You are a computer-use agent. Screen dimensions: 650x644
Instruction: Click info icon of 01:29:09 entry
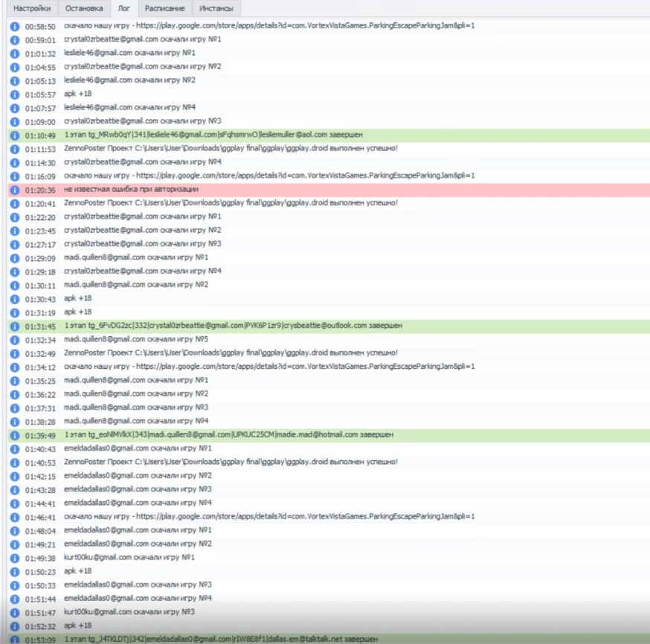[x=15, y=258]
